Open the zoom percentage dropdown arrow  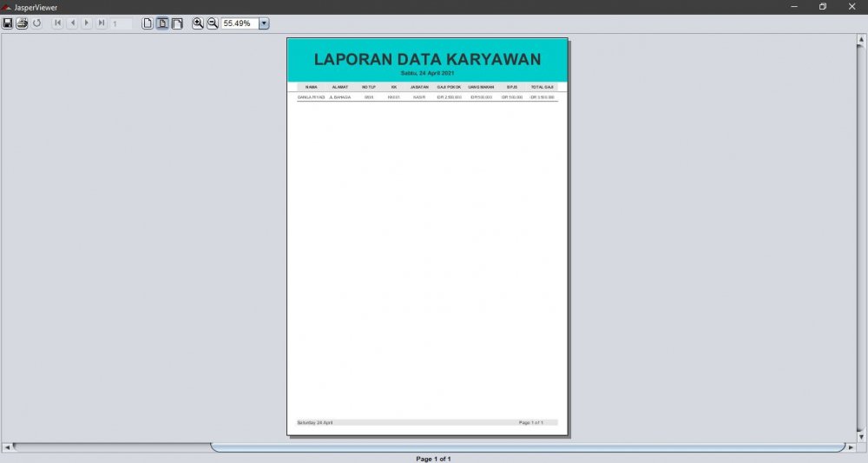[x=264, y=23]
